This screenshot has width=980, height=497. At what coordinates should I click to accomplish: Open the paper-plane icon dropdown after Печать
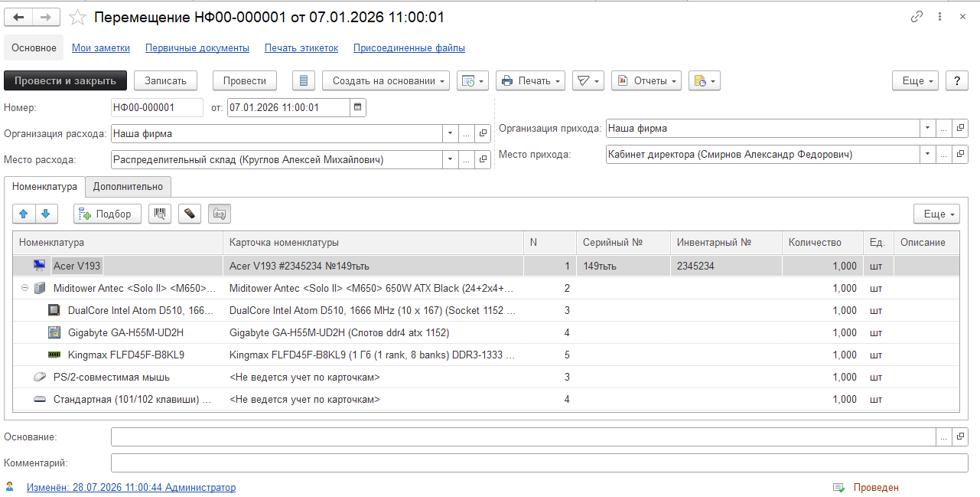coord(588,80)
